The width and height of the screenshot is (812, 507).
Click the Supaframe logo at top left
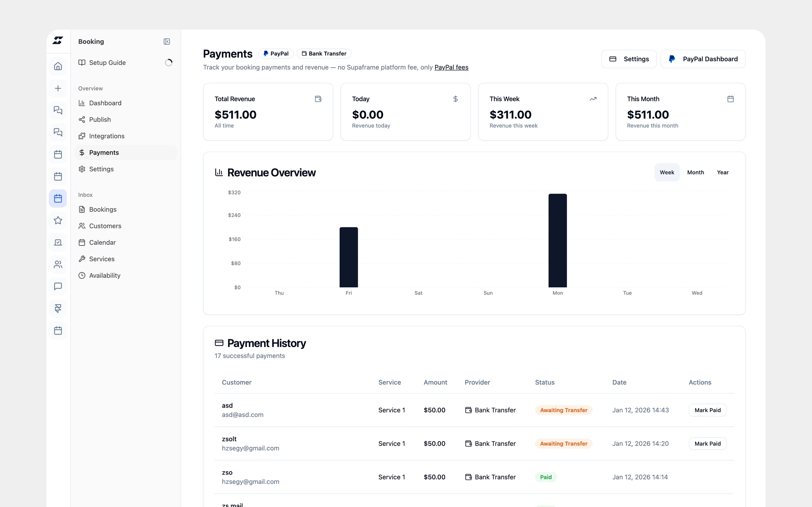click(x=58, y=41)
